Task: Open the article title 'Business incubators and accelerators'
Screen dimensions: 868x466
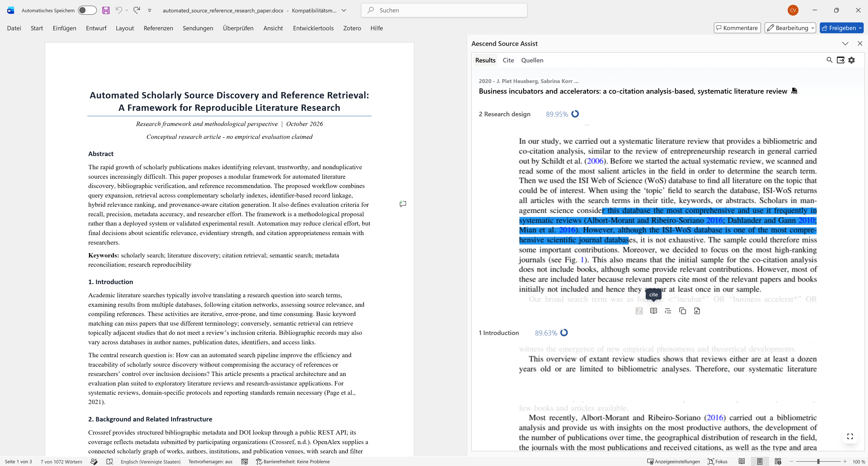Action: click(633, 91)
